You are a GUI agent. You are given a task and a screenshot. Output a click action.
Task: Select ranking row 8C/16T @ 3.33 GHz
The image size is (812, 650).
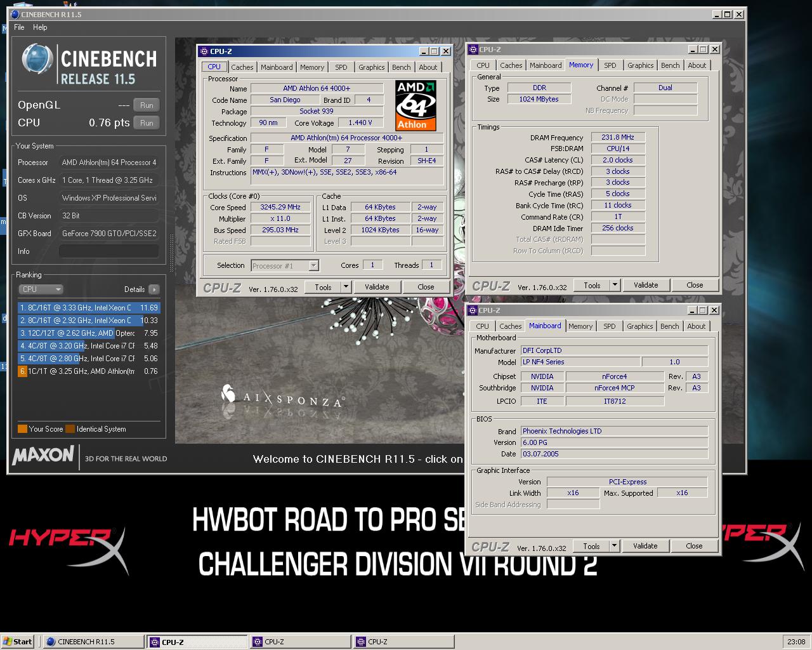point(89,308)
